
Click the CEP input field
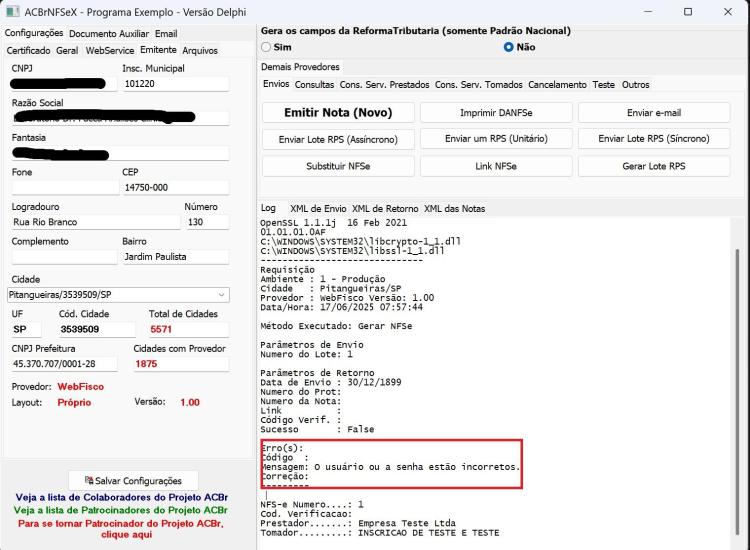pos(176,187)
